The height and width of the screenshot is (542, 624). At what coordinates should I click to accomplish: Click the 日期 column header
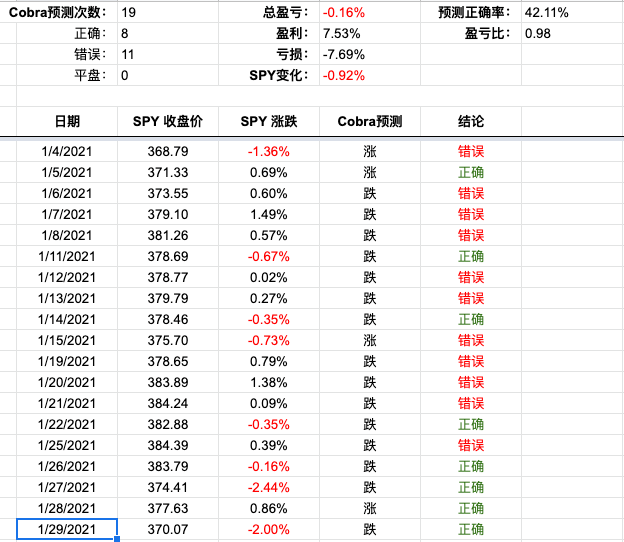[x=67, y=121]
